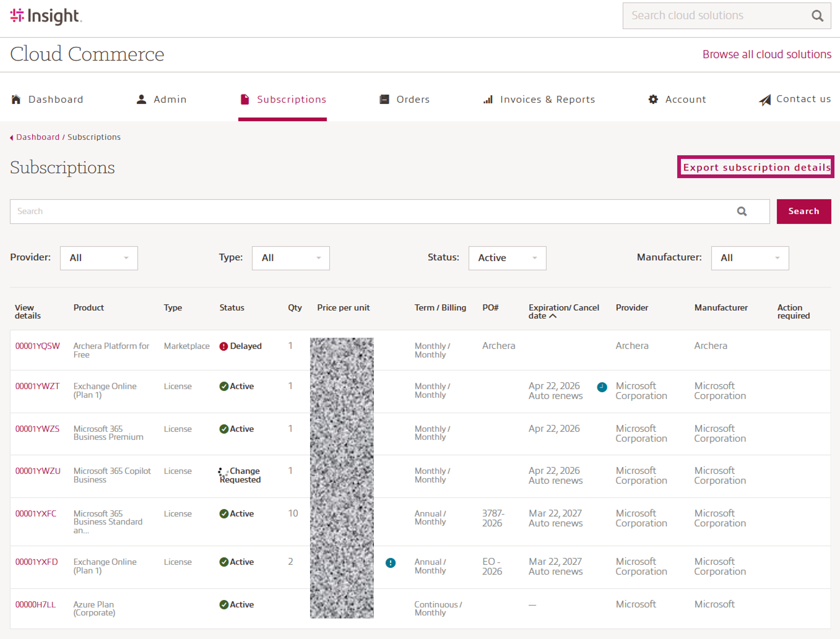Image resolution: width=840 pixels, height=639 pixels.
Task: Click the Account gear icon
Action: [653, 100]
